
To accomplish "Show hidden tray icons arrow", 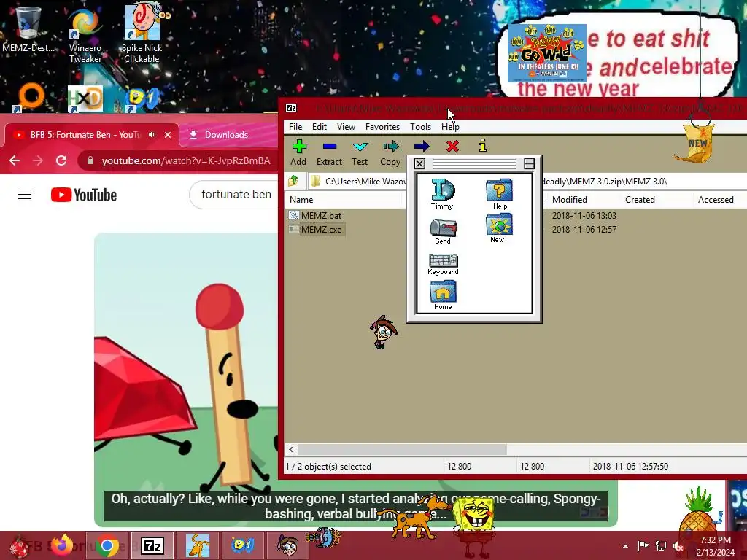I will (x=625, y=545).
